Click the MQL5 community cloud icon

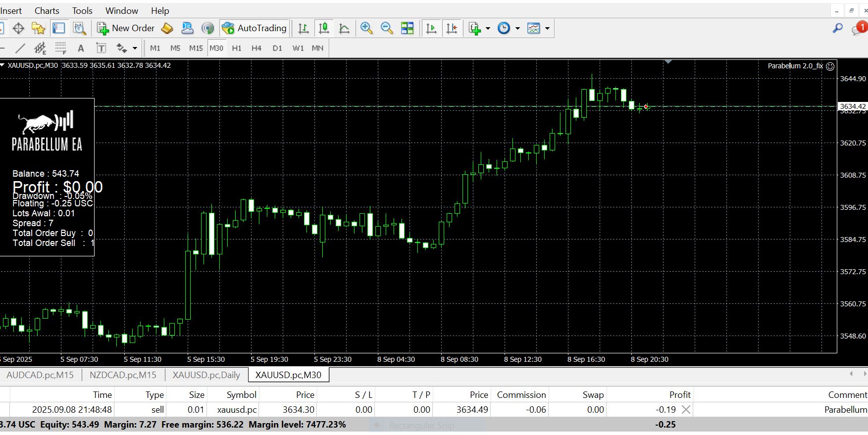point(187,28)
